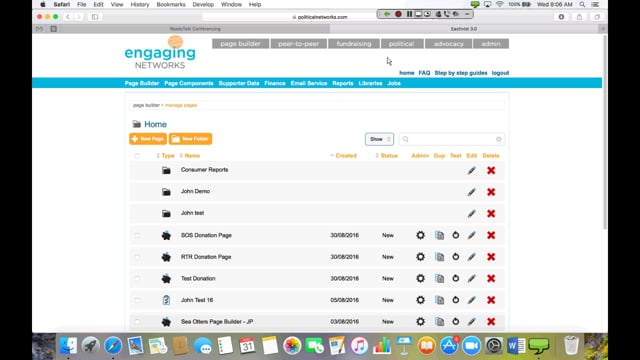Open admin settings for John Test 16
This screenshot has width=640, height=360.
pyautogui.click(x=420, y=300)
